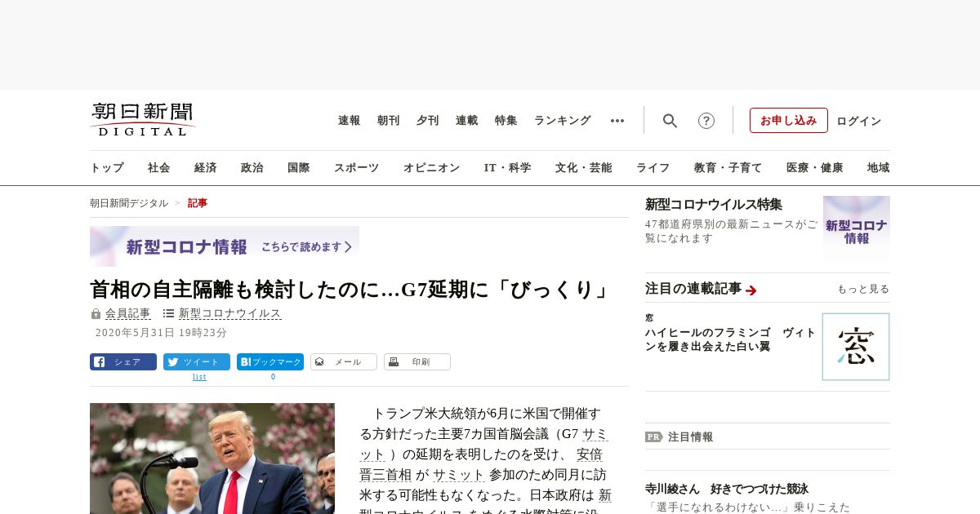Open ハイヒールのフラミンゴ serial article
The height and width of the screenshot is (514, 980).
pyautogui.click(x=730, y=339)
